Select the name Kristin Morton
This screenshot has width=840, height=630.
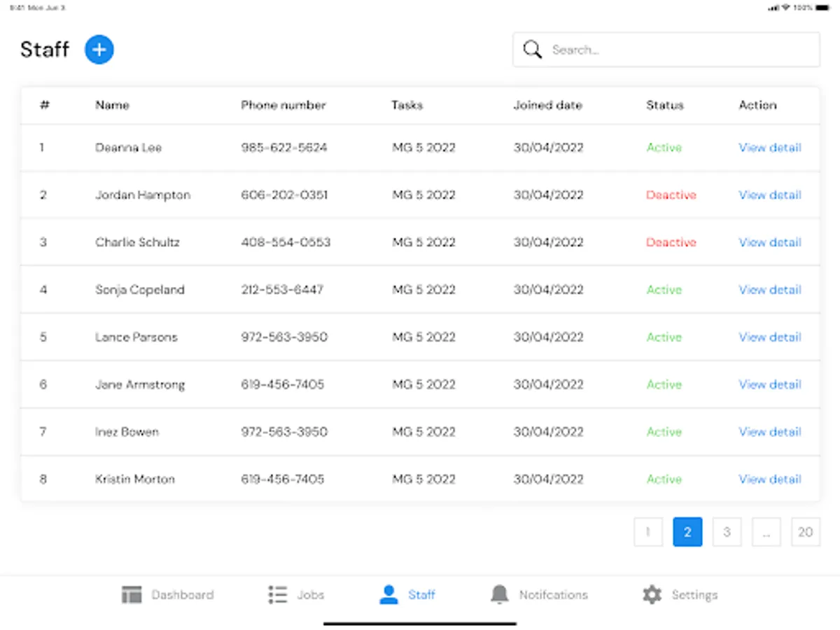point(136,479)
